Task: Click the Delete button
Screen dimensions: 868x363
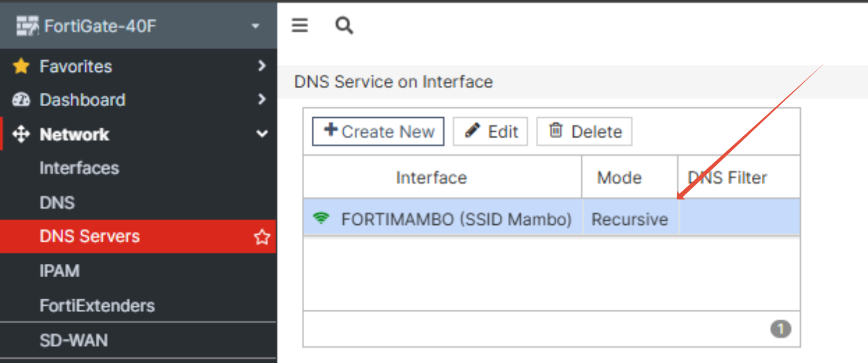Action: (x=584, y=131)
